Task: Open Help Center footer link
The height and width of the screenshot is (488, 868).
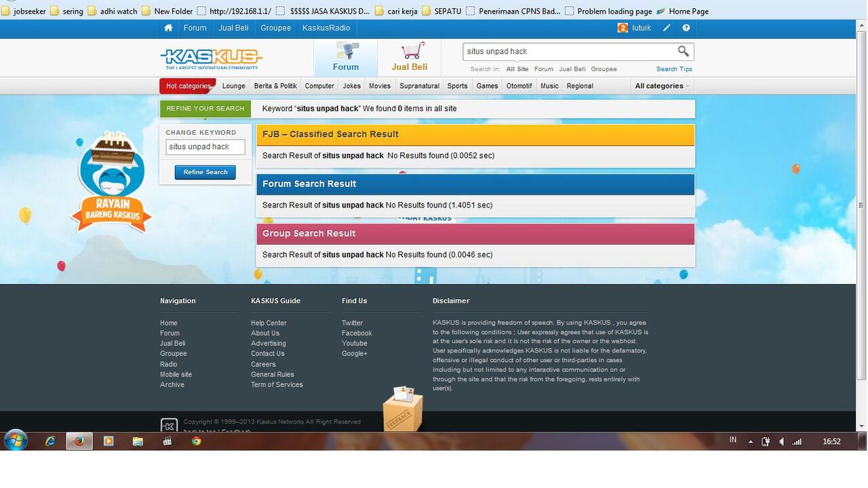Action: [269, 323]
